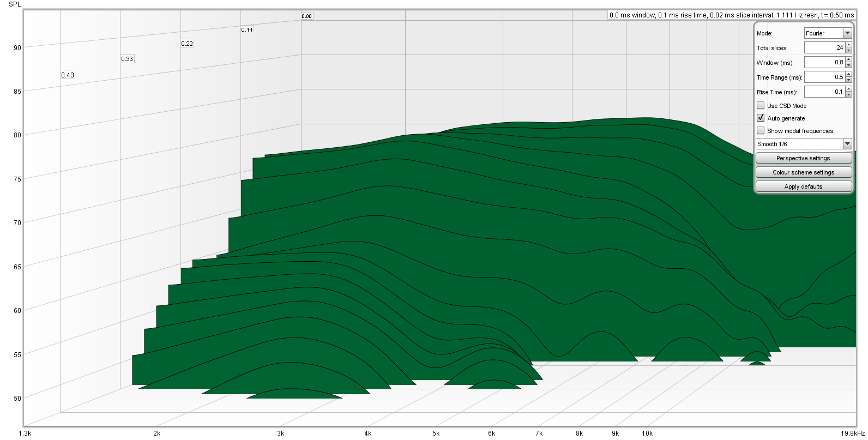Image resolution: width=868 pixels, height=440 pixels.
Task: Uncheck the Auto generate checkbox
Action: pyautogui.click(x=761, y=118)
